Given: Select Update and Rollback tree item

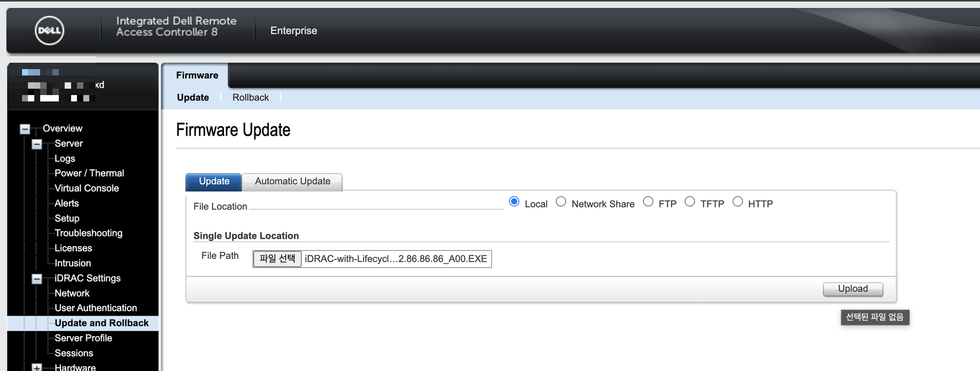Looking at the screenshot, I should pyautogui.click(x=101, y=323).
